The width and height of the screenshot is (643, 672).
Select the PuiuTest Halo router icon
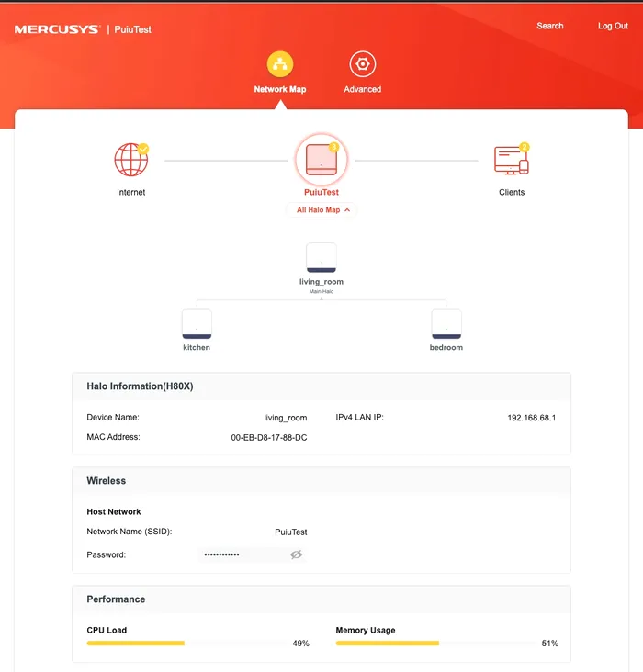[x=321, y=160]
